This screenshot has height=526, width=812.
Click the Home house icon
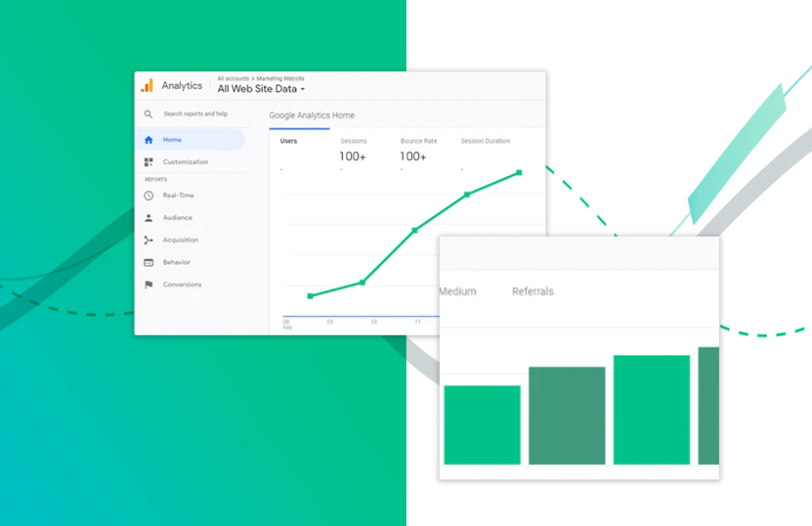(x=149, y=140)
